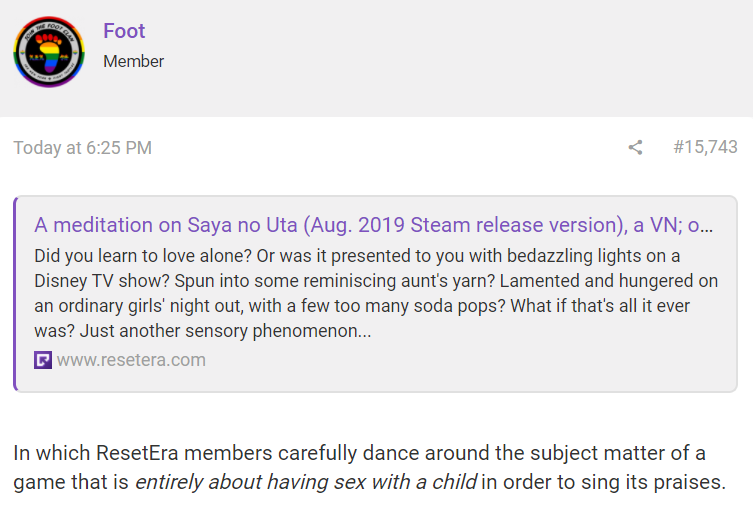The image size is (753, 508).
Task: Click the Today at 6:25 PM timestamp
Action: [83, 148]
